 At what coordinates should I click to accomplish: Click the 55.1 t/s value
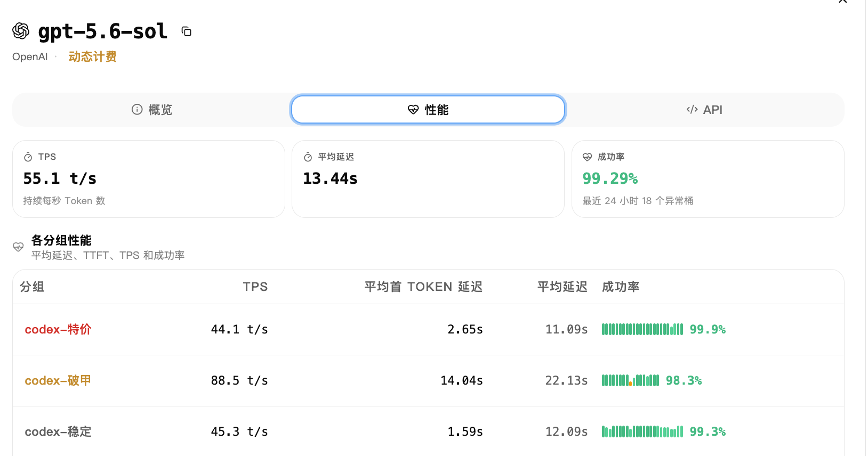click(60, 178)
